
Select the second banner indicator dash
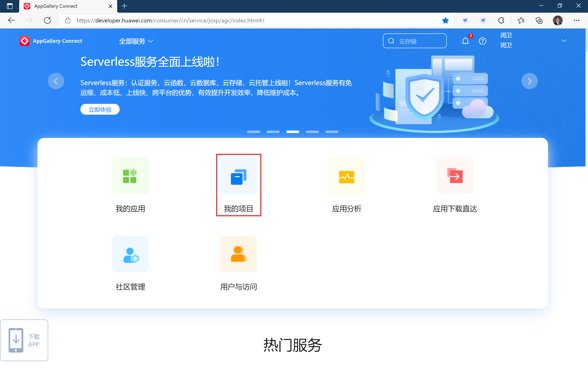coord(273,132)
